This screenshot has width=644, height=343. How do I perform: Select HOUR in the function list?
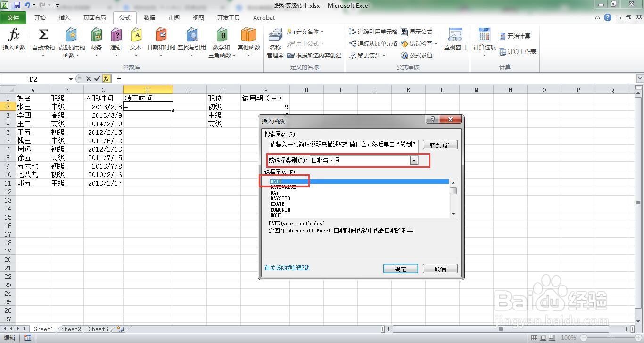click(x=359, y=215)
